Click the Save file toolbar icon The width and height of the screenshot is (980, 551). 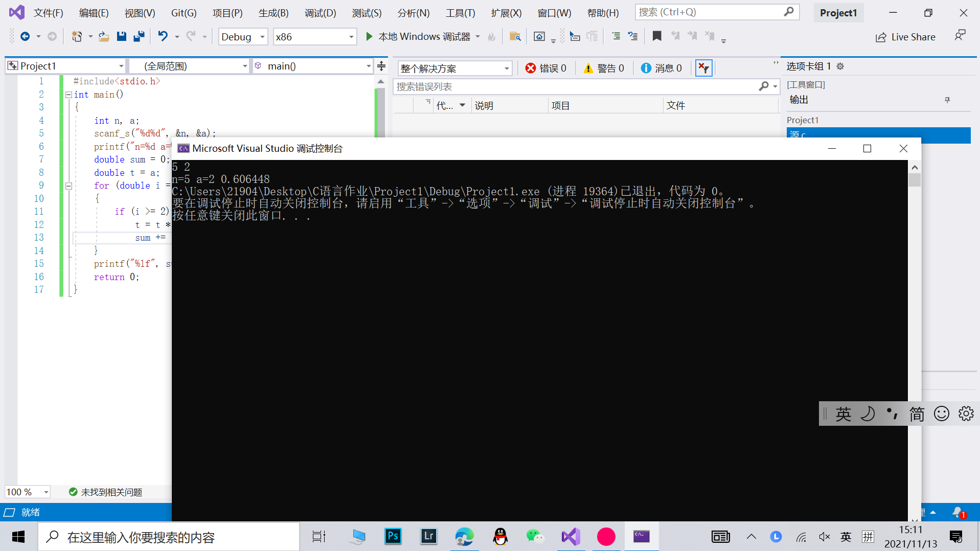point(121,36)
